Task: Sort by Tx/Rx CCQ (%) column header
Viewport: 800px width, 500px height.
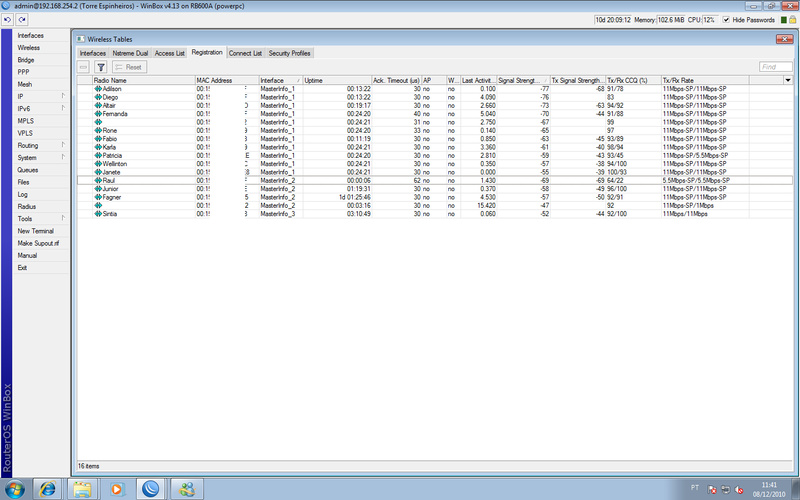Action: pos(633,80)
